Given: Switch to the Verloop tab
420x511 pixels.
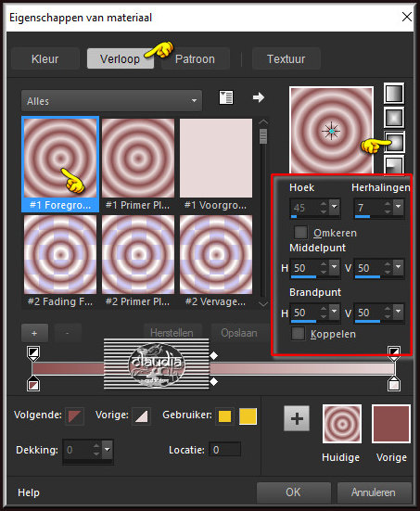Looking at the screenshot, I should pyautogui.click(x=120, y=58).
